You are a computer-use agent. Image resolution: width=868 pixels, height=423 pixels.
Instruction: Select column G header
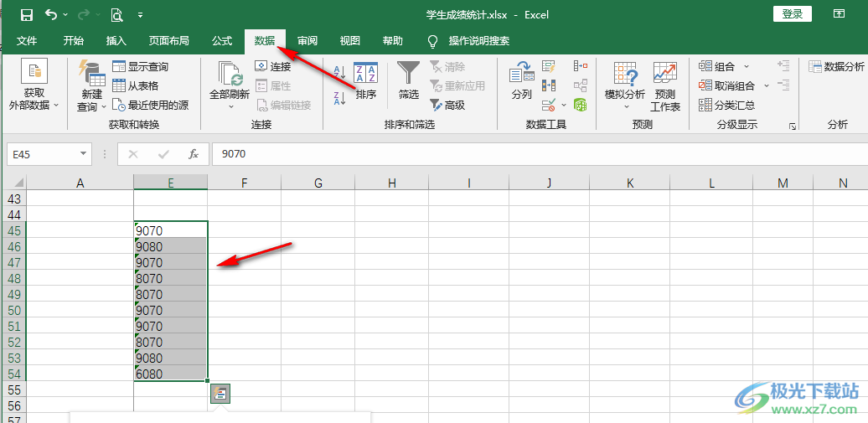click(x=318, y=183)
